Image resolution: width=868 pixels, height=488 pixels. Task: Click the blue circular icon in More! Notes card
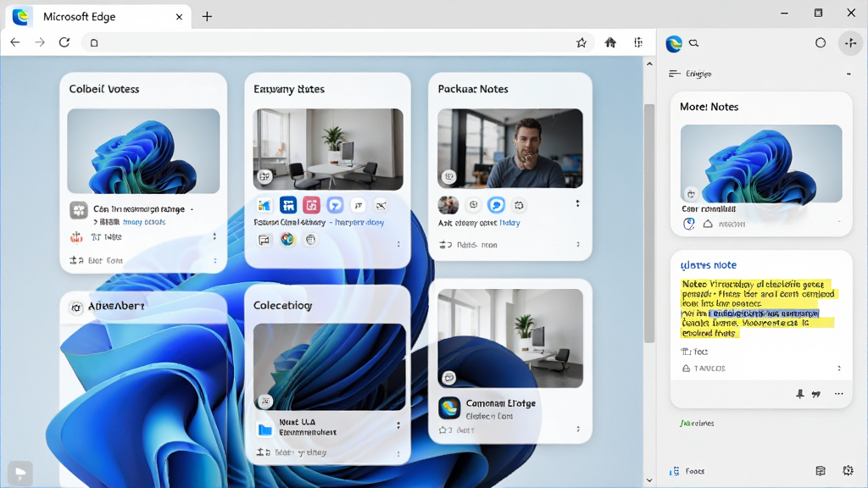(x=688, y=224)
